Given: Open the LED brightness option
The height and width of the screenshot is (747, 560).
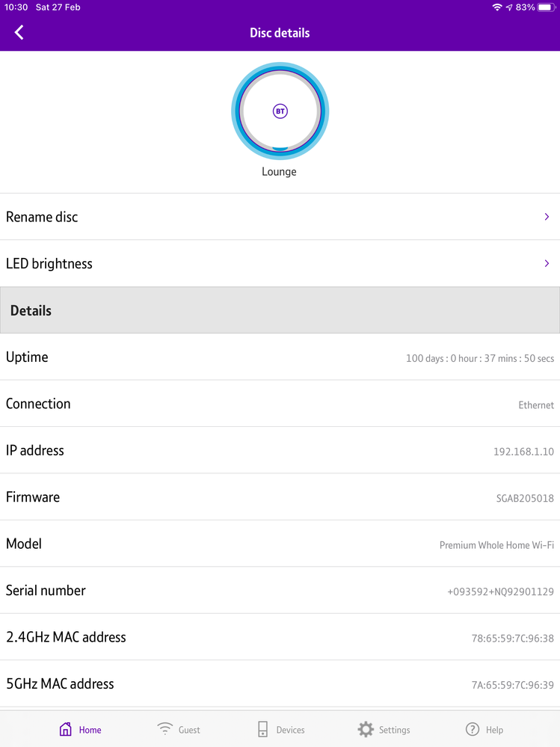Looking at the screenshot, I should tap(49, 263).
